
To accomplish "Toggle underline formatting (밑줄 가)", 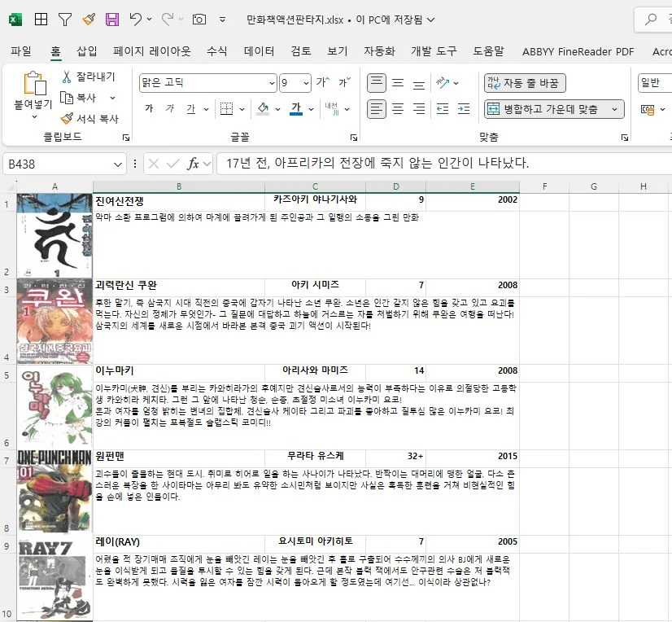I will (x=191, y=109).
